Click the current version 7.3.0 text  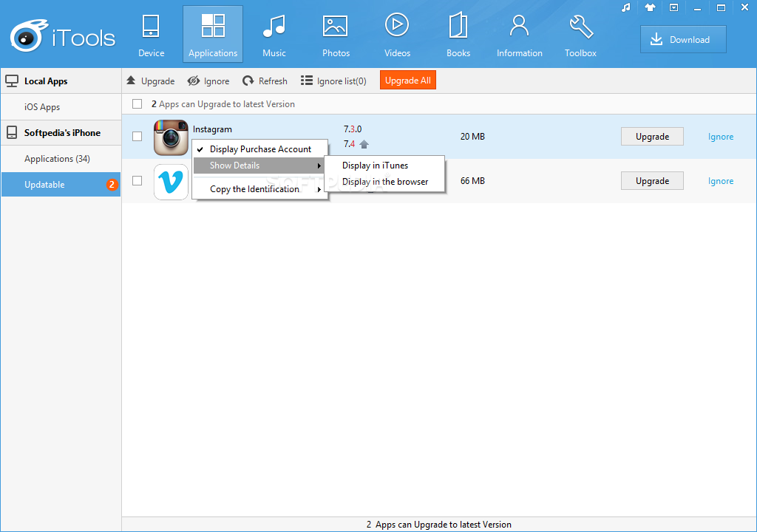[353, 129]
